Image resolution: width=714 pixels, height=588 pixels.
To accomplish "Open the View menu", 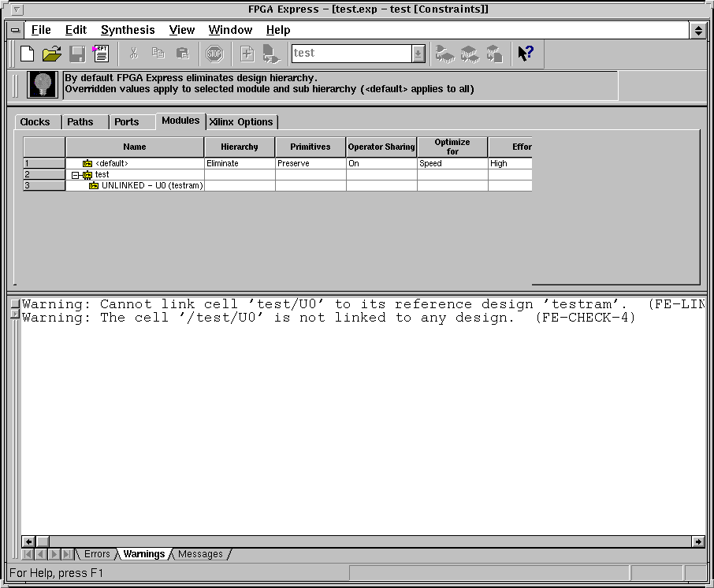I will 182,30.
